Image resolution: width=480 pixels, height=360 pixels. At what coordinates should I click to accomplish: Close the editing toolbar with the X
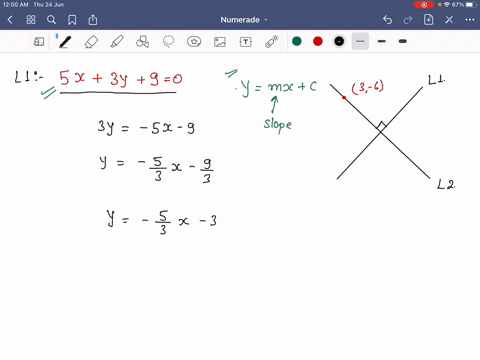(x=449, y=20)
